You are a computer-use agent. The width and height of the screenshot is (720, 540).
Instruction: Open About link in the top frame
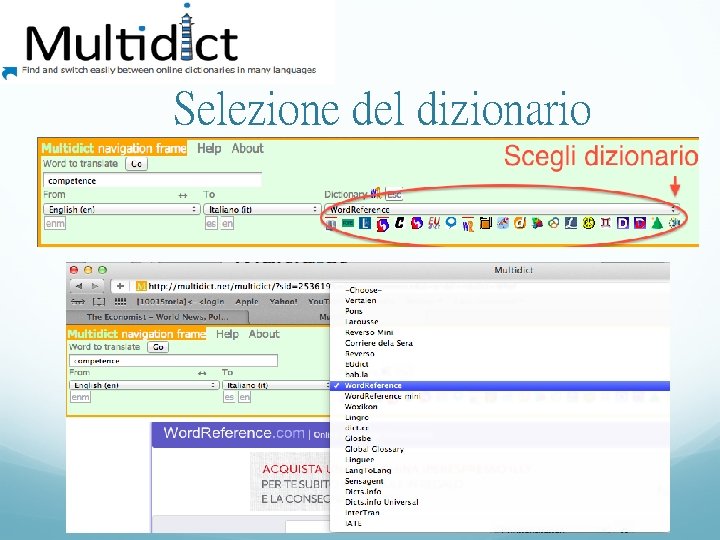(248, 148)
